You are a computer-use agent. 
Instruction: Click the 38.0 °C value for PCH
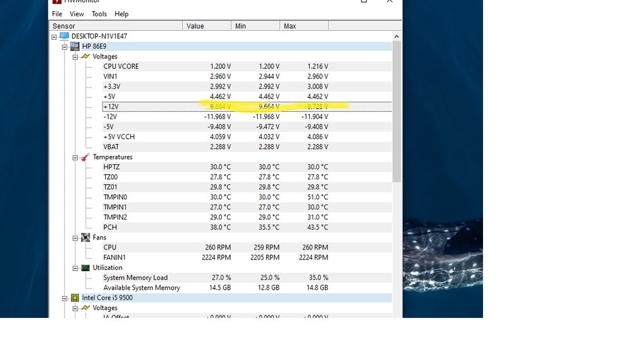[x=221, y=228]
